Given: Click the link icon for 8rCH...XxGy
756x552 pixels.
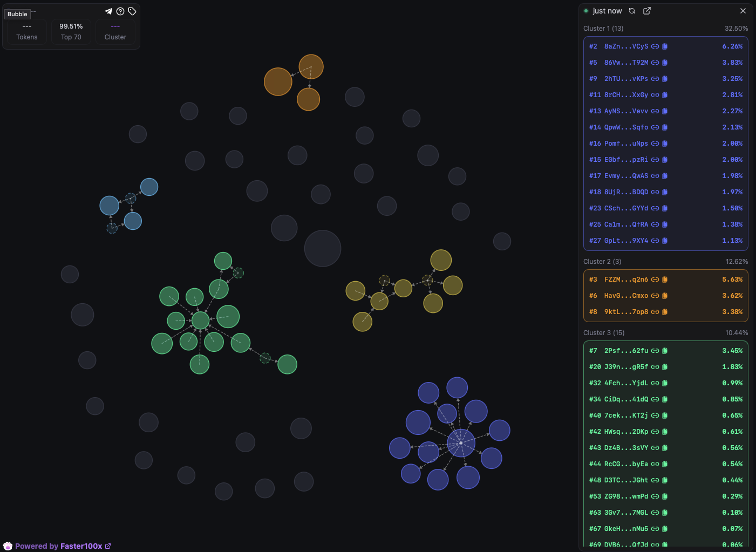Looking at the screenshot, I should click(x=655, y=95).
